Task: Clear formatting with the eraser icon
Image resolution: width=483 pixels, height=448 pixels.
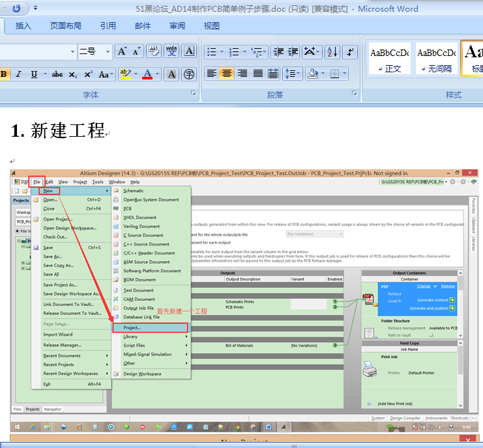Action: point(154,51)
